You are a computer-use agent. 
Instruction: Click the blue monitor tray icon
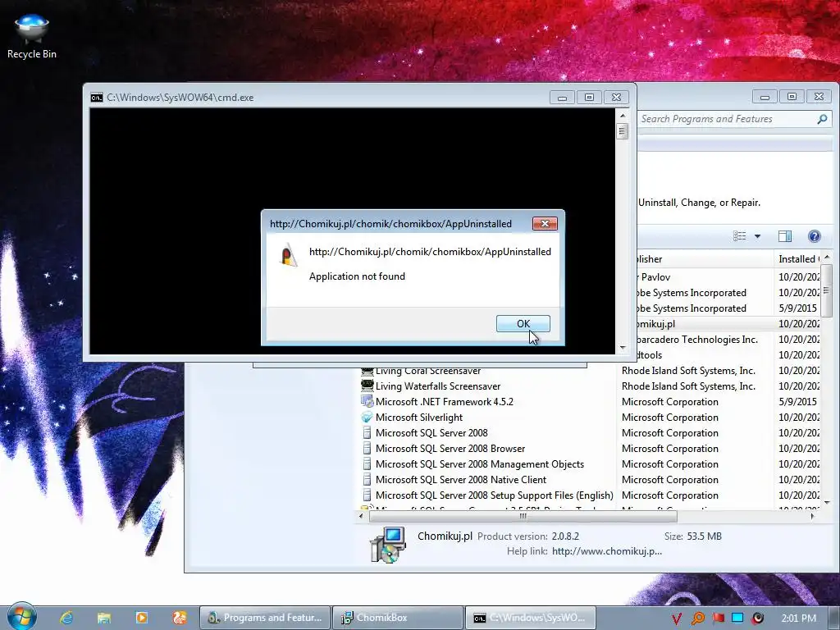coord(737,618)
